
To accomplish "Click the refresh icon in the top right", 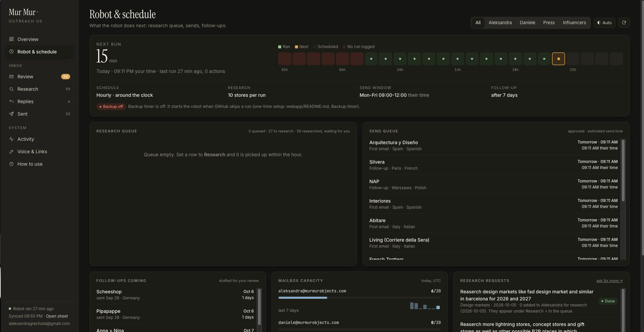I will pos(624,23).
